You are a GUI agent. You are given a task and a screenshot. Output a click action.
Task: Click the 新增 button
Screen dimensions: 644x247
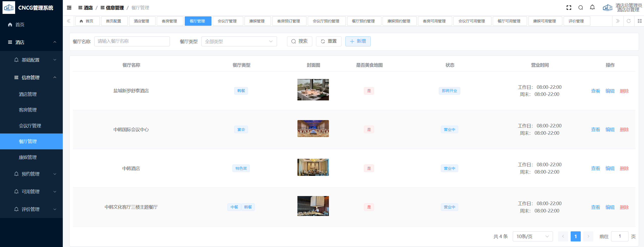click(358, 41)
